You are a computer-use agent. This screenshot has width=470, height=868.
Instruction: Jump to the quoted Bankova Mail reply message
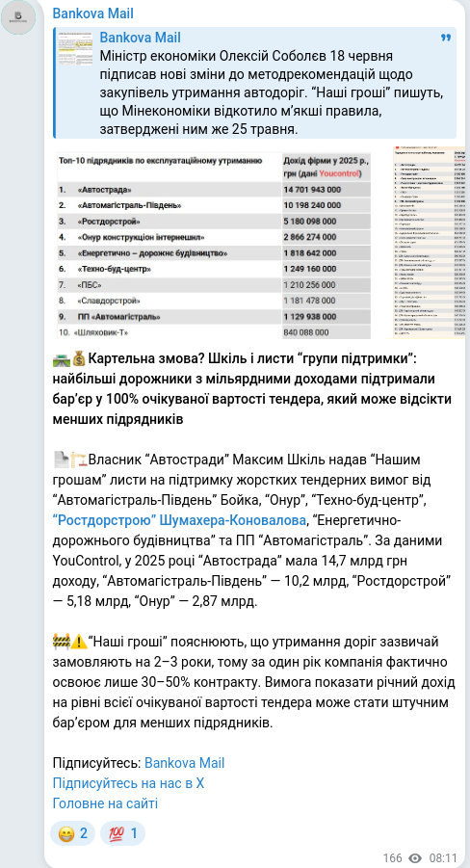coord(254,83)
